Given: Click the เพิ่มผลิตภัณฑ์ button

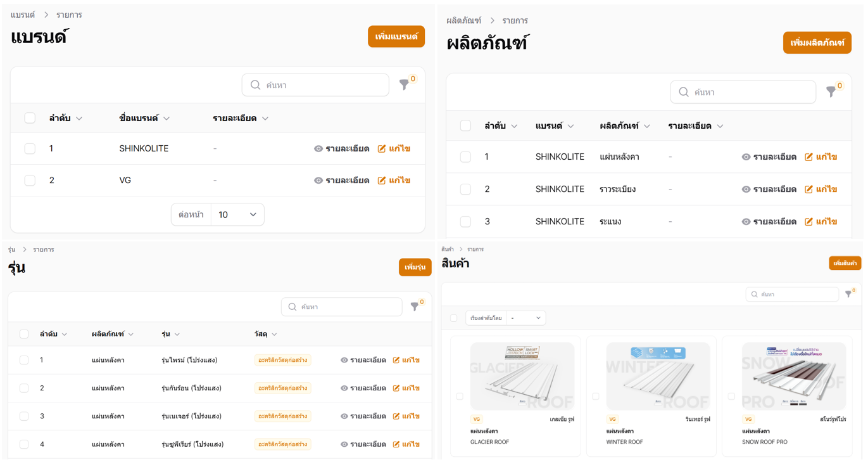Looking at the screenshot, I should point(817,42).
